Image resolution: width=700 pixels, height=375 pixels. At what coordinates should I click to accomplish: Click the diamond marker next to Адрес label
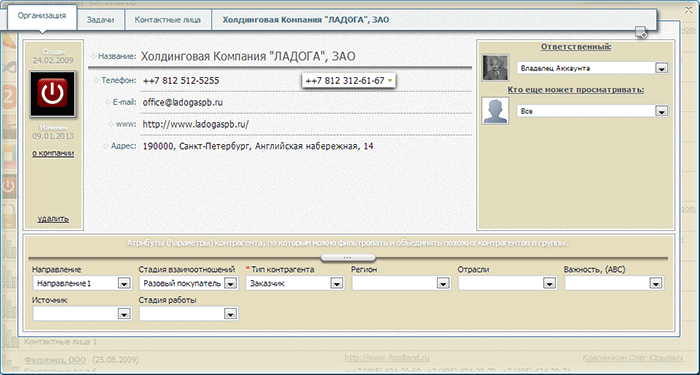(x=105, y=146)
